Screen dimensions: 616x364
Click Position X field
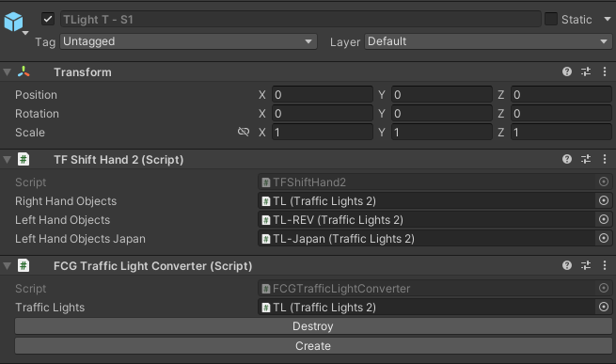[x=323, y=95]
